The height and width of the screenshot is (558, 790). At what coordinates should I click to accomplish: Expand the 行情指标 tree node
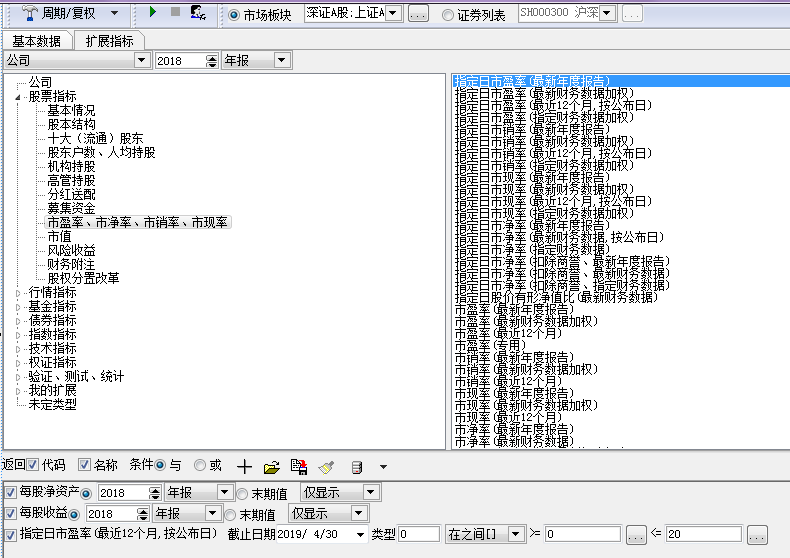(18, 293)
